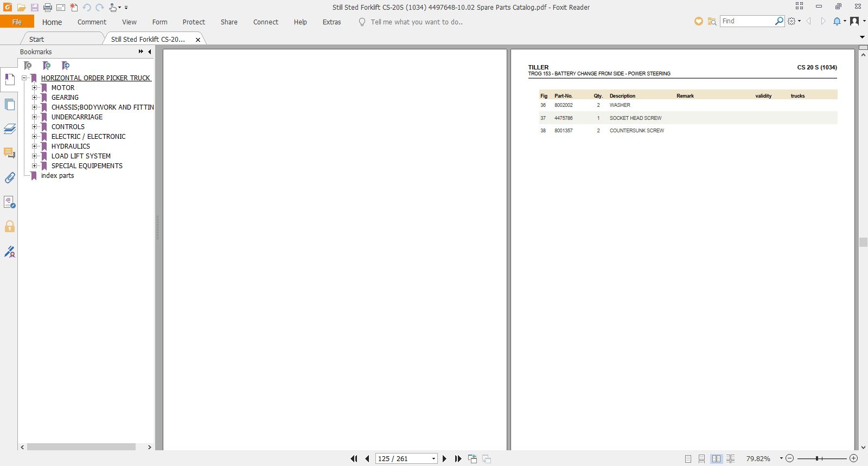Open the Attachments panel paperclip icon
Image resolution: width=868 pixels, height=466 pixels.
click(x=10, y=177)
